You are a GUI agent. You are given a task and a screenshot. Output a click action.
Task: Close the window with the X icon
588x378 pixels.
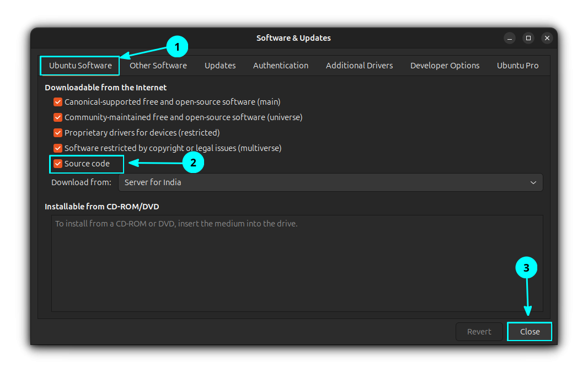coord(547,38)
